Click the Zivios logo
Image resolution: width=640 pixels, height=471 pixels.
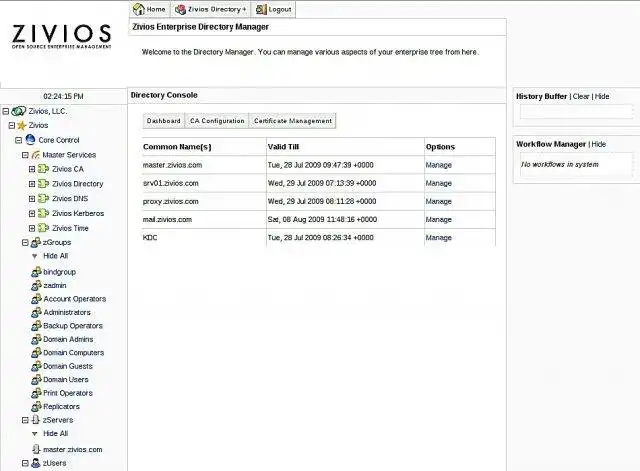pyautogui.click(x=61, y=36)
